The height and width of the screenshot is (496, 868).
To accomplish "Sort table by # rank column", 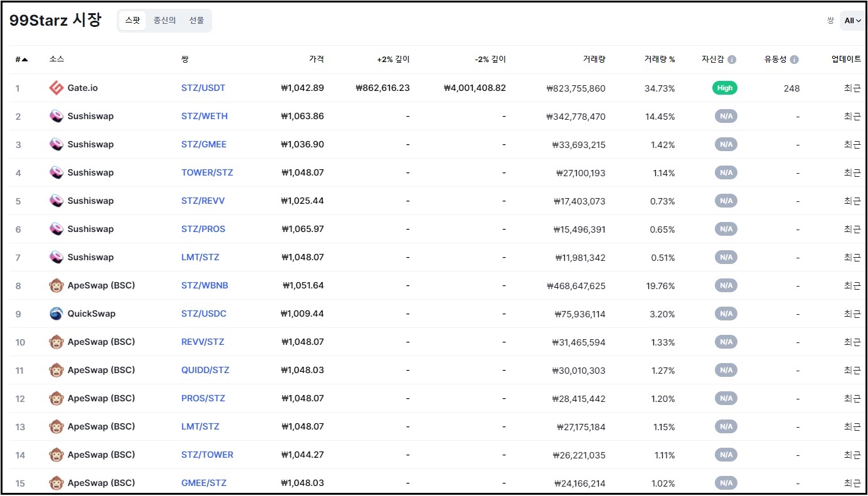I will point(21,60).
